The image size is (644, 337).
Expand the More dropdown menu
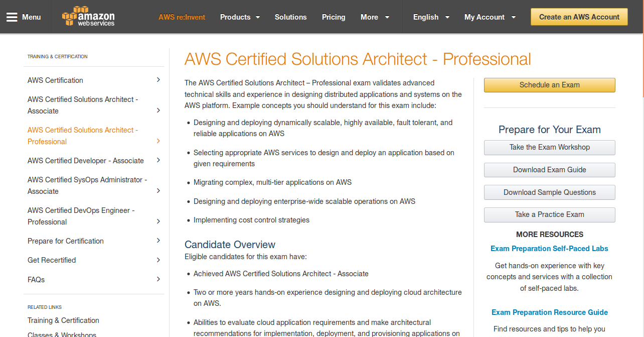coord(375,17)
